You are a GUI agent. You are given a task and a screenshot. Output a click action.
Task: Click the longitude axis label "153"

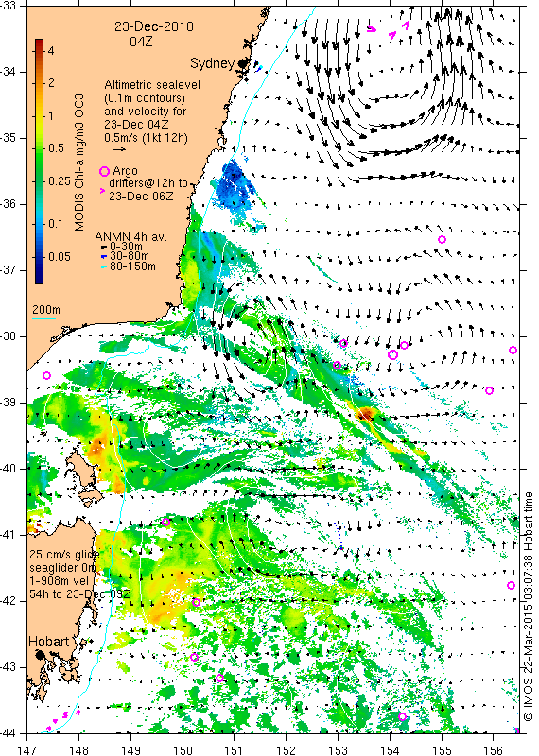click(338, 750)
